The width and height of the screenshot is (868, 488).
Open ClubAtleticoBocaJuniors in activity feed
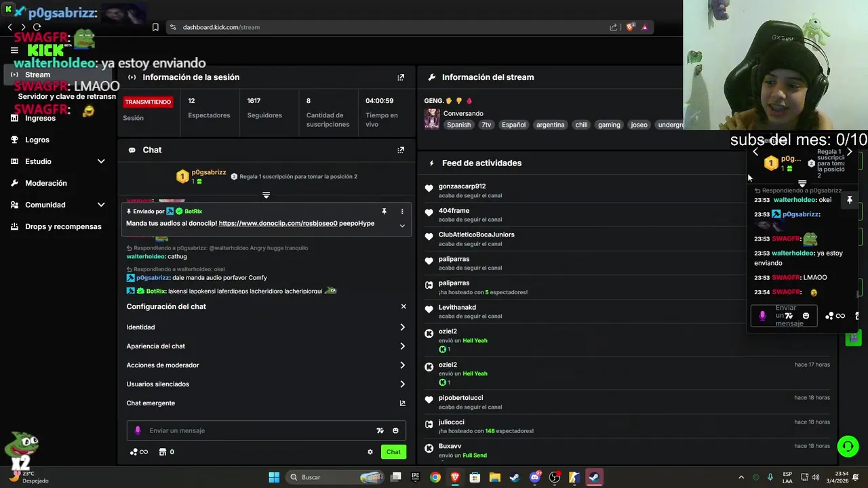coord(476,235)
